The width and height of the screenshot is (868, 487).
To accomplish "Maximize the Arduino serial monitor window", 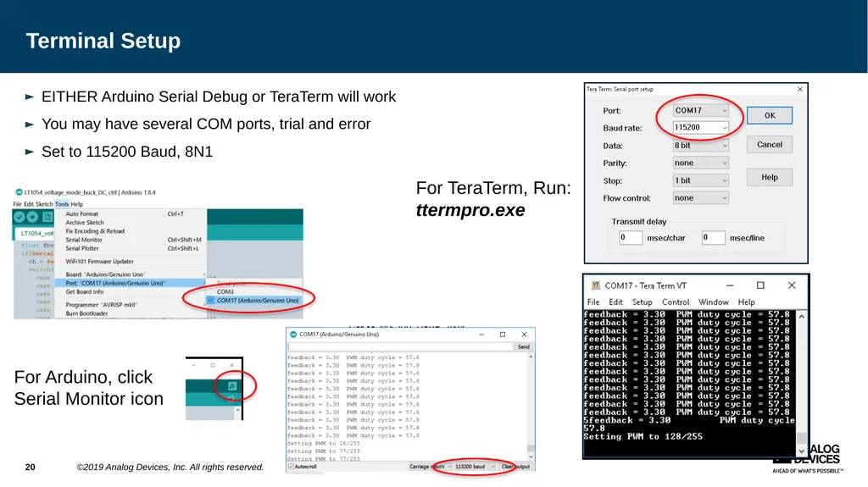I will 503,335.
